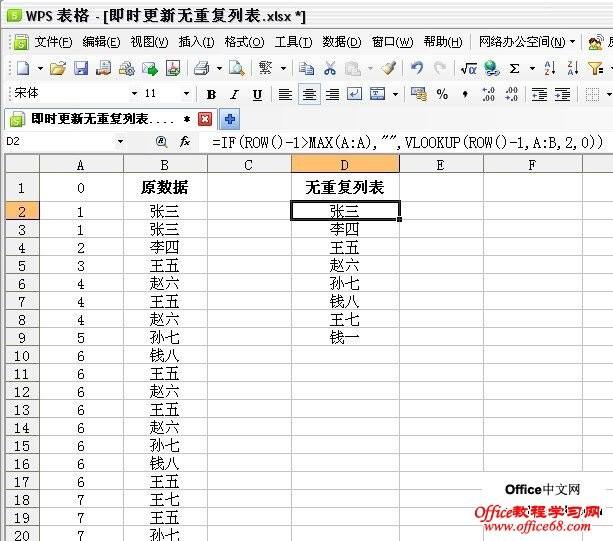Select row 2 header
This screenshot has height=541, width=613.
[x=22, y=211]
